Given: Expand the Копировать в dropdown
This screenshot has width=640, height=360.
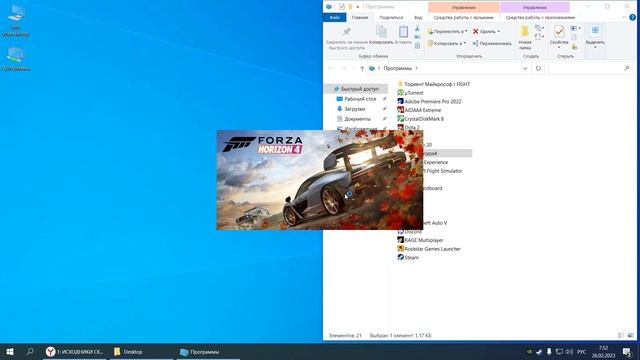Looking at the screenshot, I should pyautogui.click(x=464, y=43).
